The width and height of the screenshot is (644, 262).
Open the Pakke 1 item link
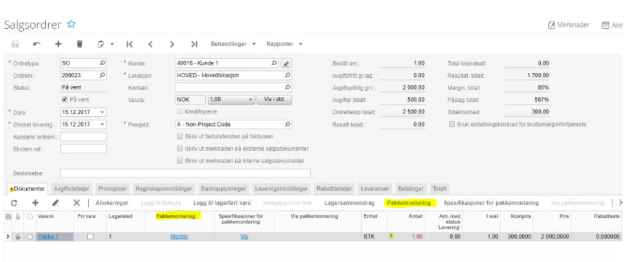click(x=48, y=237)
